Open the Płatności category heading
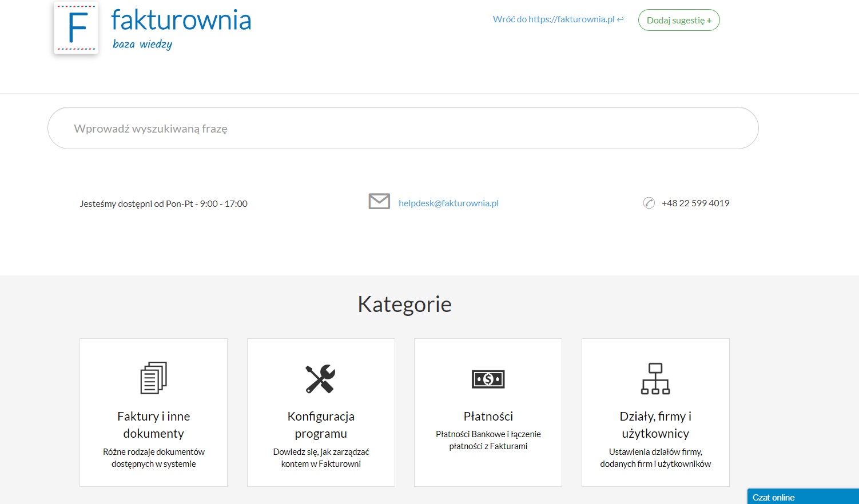The height and width of the screenshot is (504, 859). (x=488, y=416)
